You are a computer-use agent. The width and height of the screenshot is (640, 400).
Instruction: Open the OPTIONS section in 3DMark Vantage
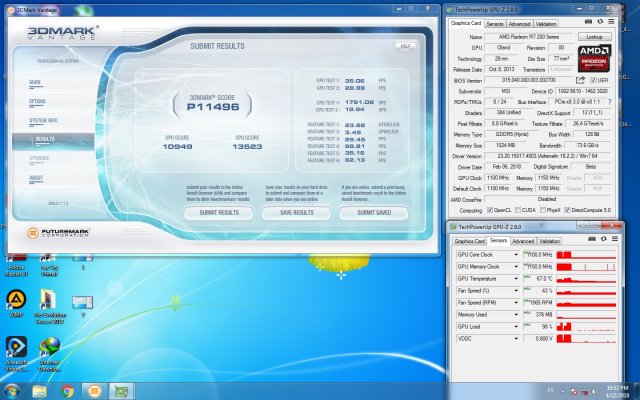click(x=37, y=101)
